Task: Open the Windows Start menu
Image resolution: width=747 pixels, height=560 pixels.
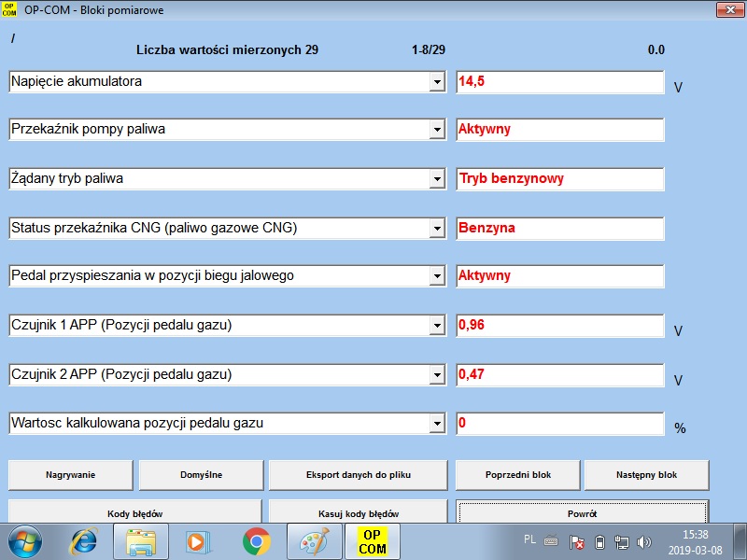Action: tap(26, 541)
